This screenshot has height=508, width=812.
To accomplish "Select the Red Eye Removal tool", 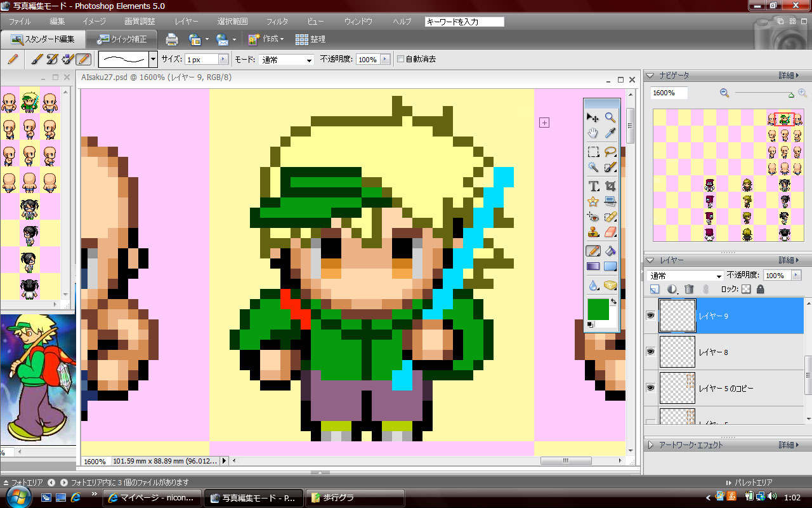I will [593, 217].
